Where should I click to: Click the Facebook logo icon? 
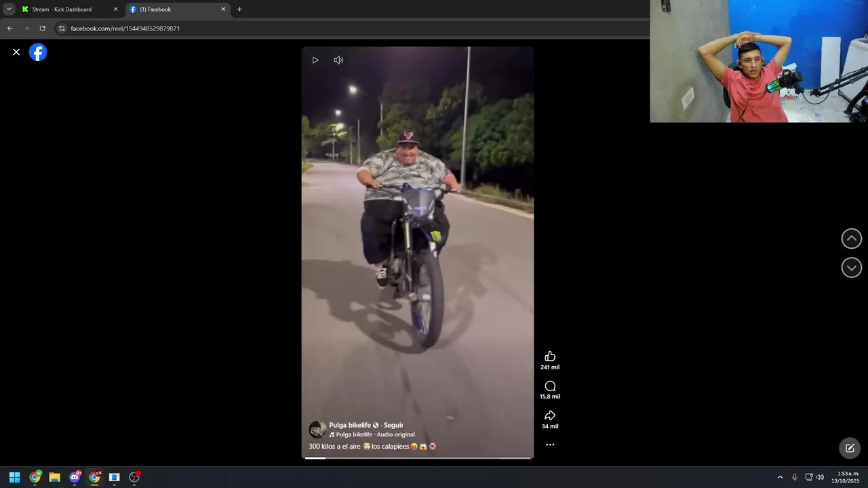[38, 52]
